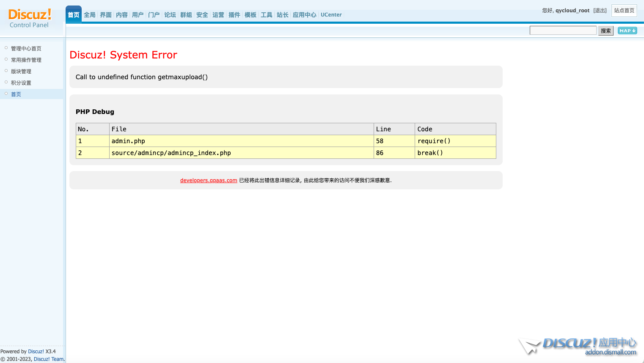This screenshot has height=363, width=644.
Task: Click the No. column header
Action: [x=93, y=129]
